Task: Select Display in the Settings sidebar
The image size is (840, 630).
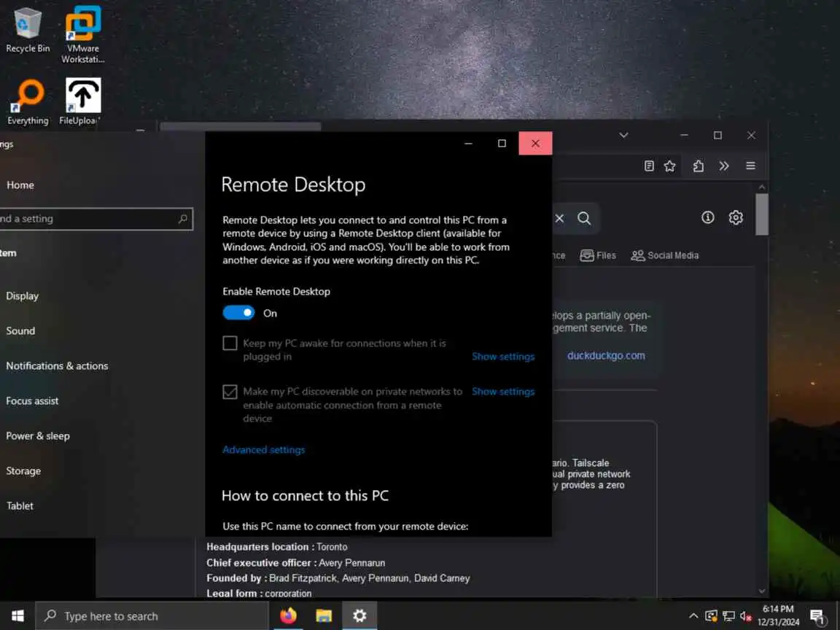Action: pyautogui.click(x=22, y=296)
